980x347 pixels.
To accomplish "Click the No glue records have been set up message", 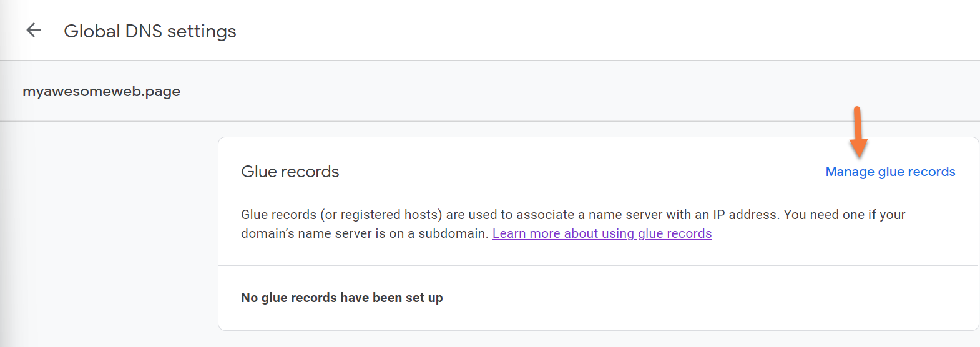I will pos(341,298).
